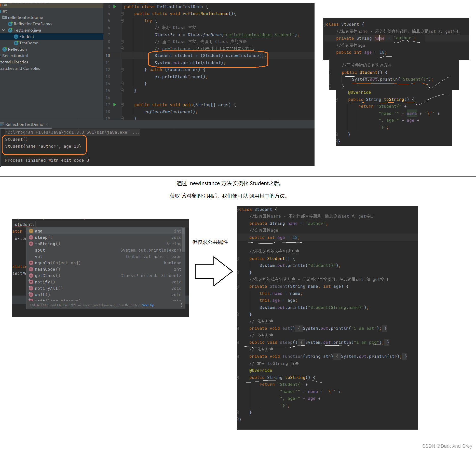Viewport: 476px width, 451px height.
Task: Click the Reflection class icon in tree
Action: pyautogui.click(x=5, y=49)
